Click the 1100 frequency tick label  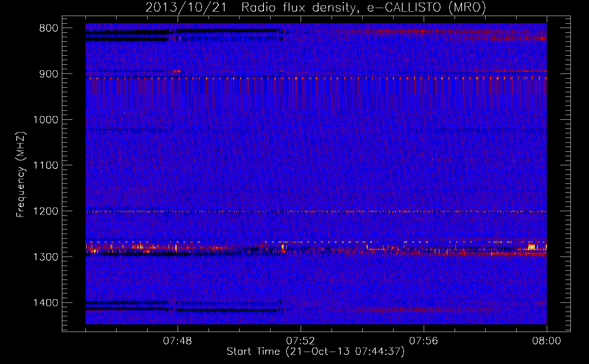(46, 166)
